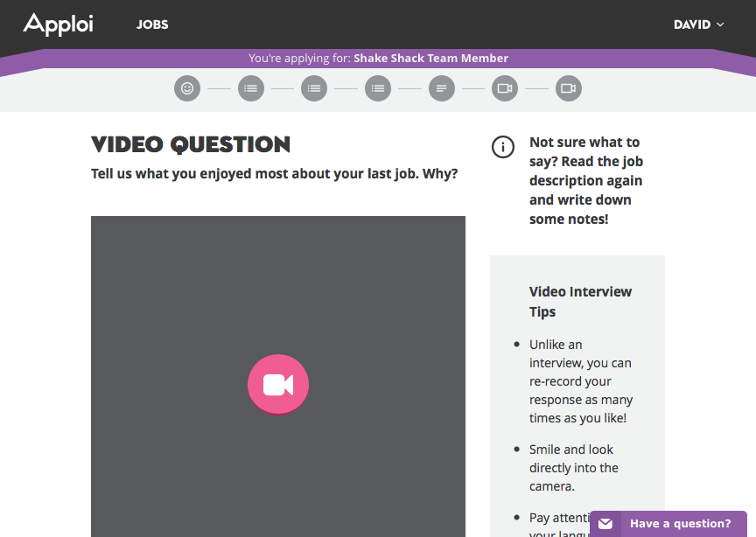The image size is (756, 537).
Task: Select the text lines step icon
Action: (x=442, y=88)
